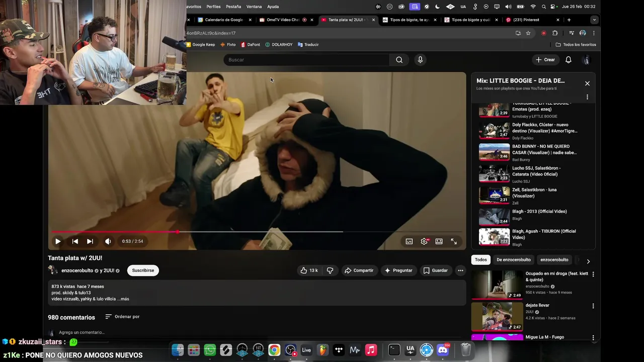The height and width of the screenshot is (362, 644).
Task: Play Blagh, Agush - TIBURON playlist item
Action: tap(528, 237)
